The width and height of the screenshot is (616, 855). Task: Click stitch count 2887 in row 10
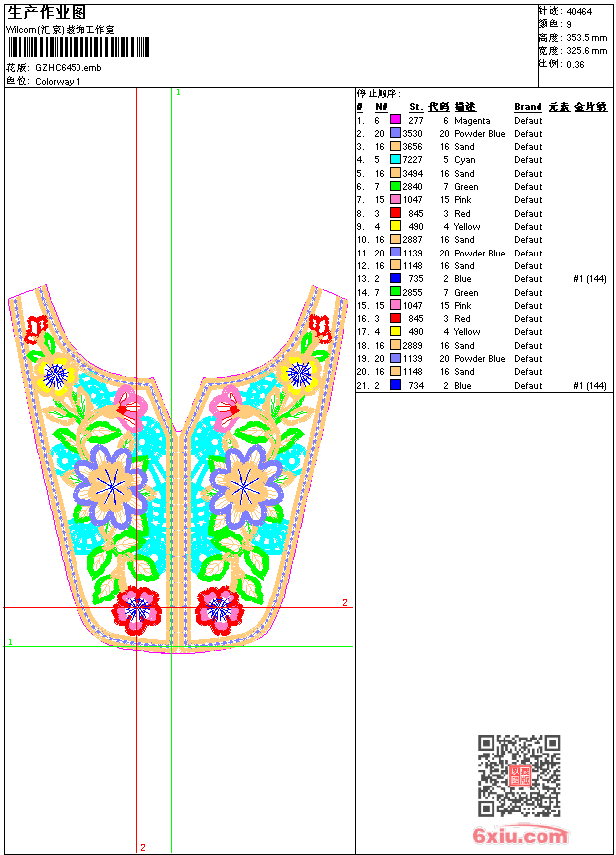pos(412,240)
